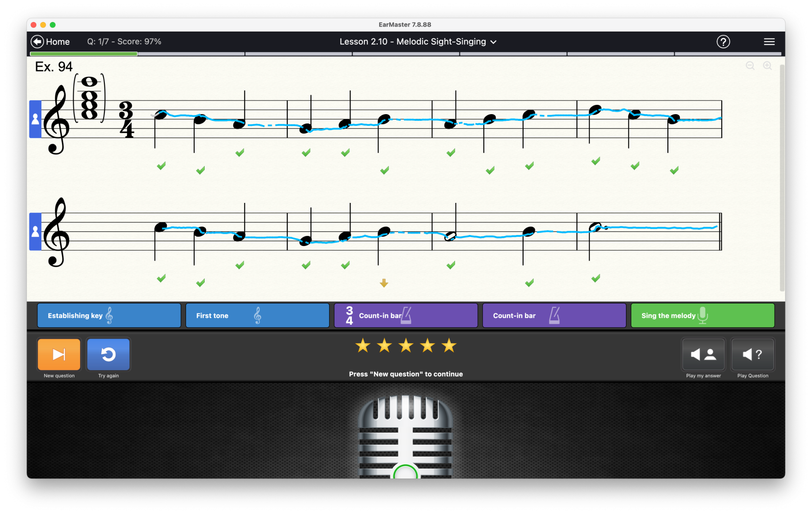Viewport: 812px width, 514px height.
Task: Click the Home back arrow icon
Action: tap(37, 41)
